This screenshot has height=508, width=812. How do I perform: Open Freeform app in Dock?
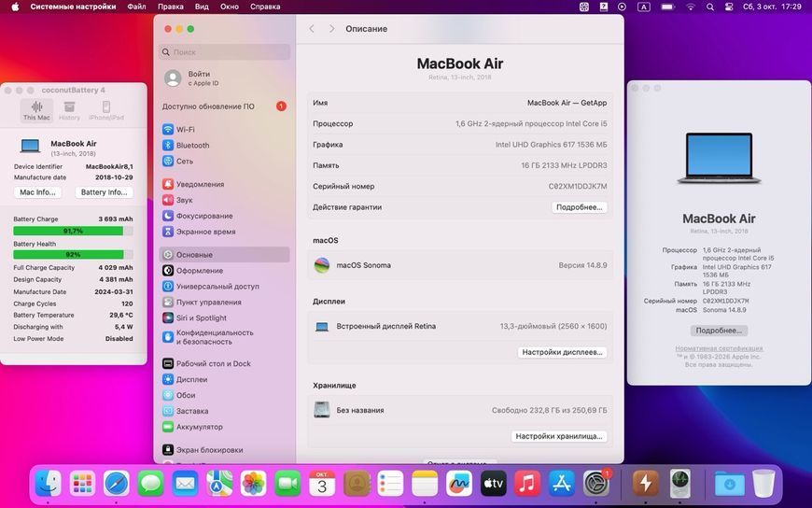(459, 484)
